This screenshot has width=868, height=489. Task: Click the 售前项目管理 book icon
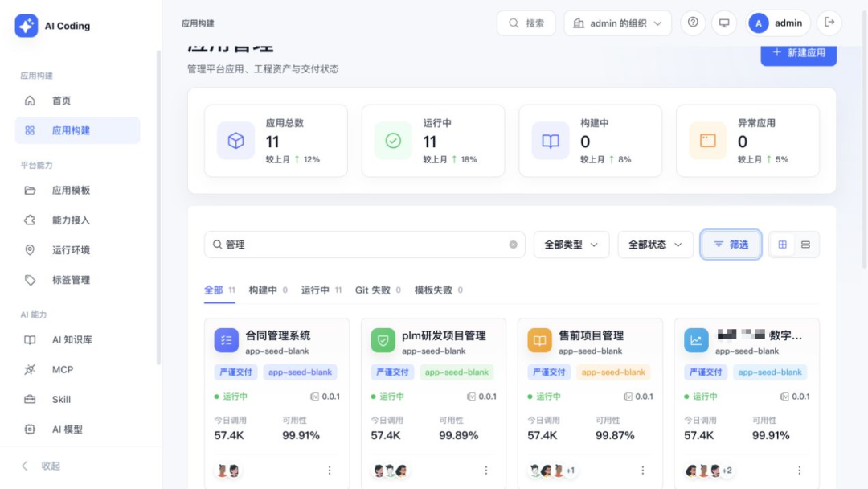point(540,340)
